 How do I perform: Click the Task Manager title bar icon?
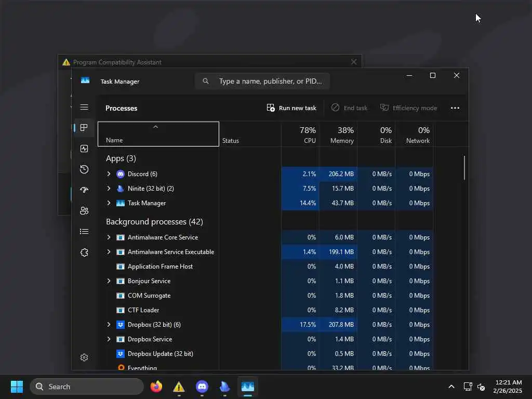click(x=85, y=81)
